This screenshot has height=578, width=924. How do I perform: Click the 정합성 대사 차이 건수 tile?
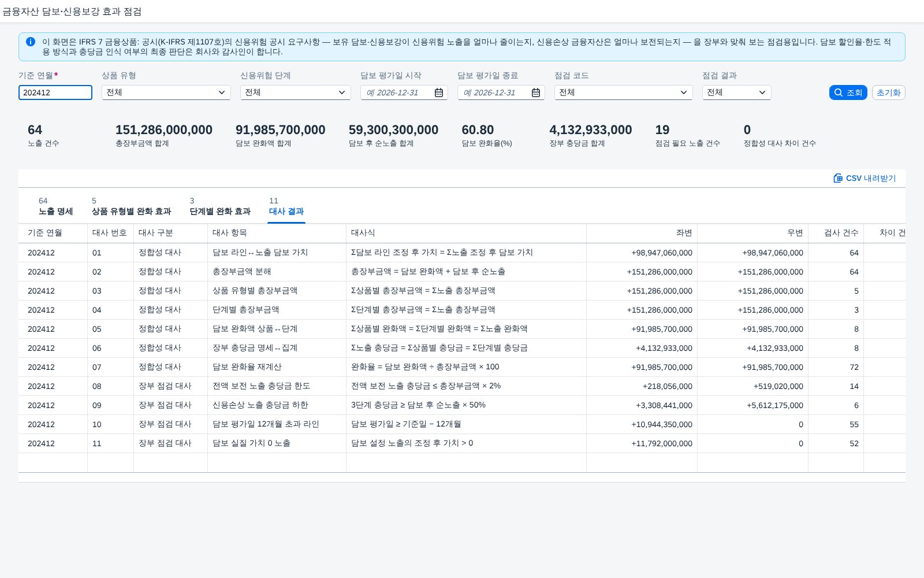pos(780,136)
